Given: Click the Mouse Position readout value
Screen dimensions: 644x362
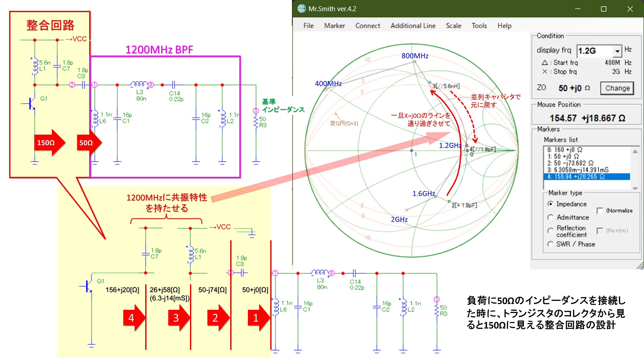Looking at the screenshot, I should coord(587,118).
